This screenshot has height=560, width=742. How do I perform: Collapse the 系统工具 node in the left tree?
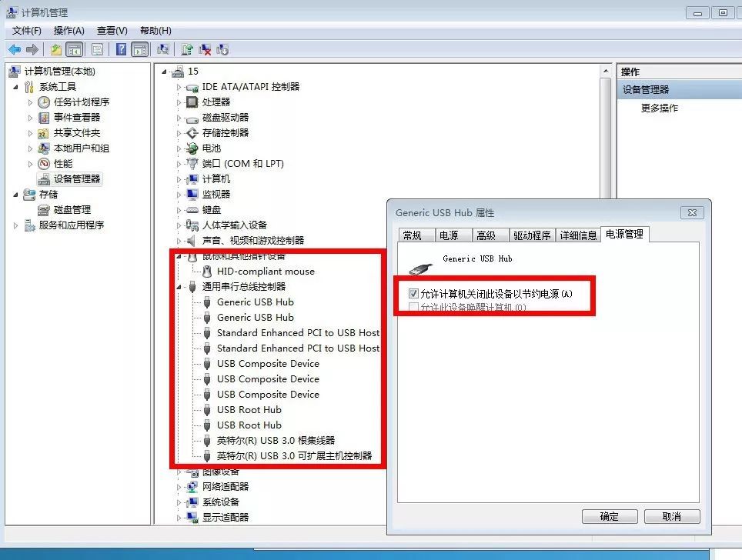(x=15, y=87)
